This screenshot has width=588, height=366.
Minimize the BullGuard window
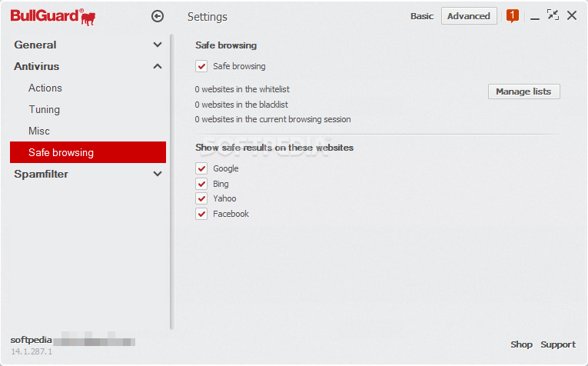tap(535, 18)
